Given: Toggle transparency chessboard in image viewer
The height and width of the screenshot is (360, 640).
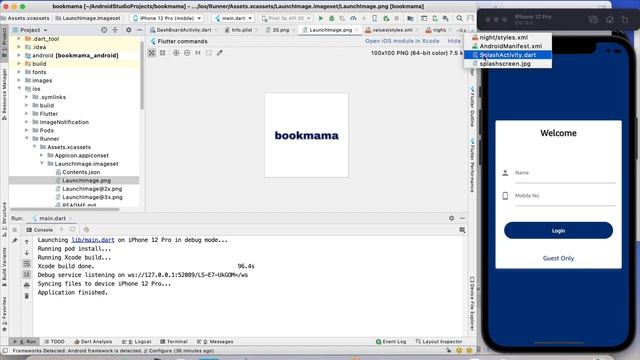Looking at the screenshot, I should (152, 53).
